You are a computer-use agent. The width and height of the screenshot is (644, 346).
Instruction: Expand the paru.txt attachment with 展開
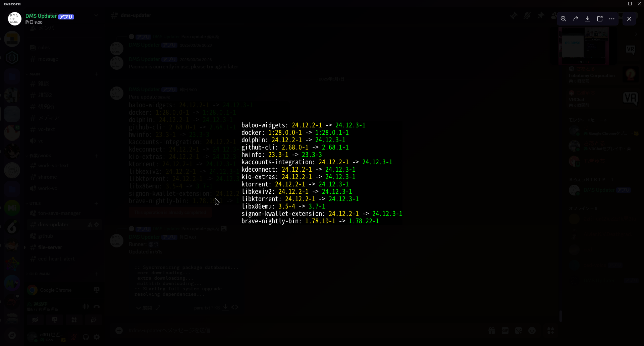click(x=144, y=308)
